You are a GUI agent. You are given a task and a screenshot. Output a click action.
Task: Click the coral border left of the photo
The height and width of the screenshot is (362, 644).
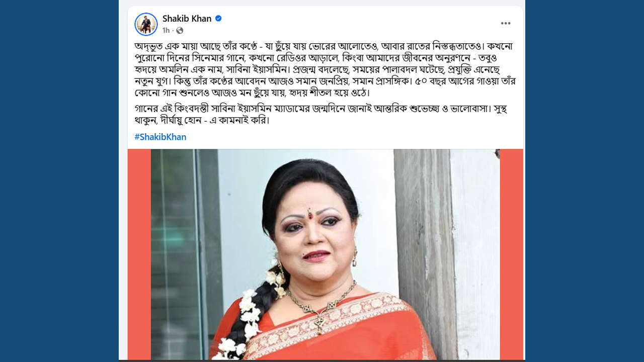[139, 254]
